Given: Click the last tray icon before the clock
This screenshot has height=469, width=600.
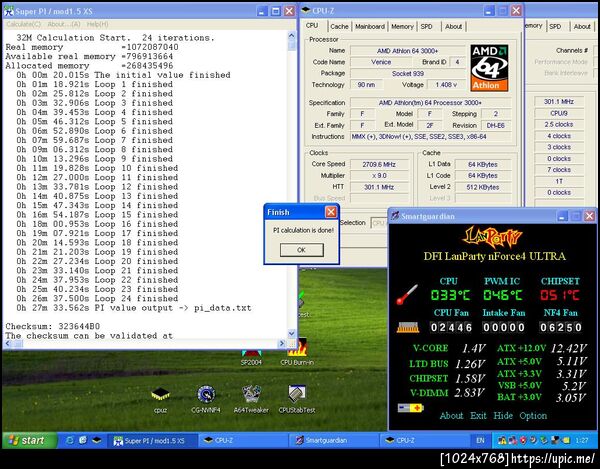Looking at the screenshot, I should (566, 441).
